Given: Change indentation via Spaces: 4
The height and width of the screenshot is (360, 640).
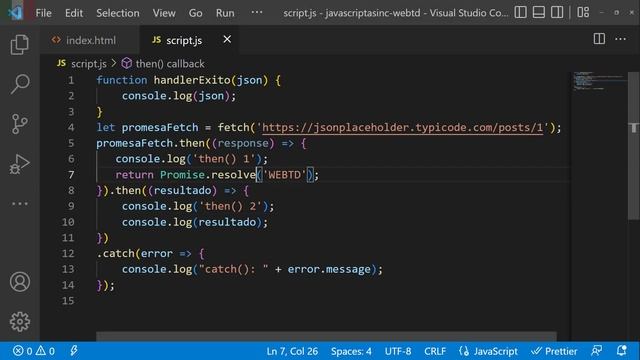Looking at the screenshot, I should coord(351,351).
